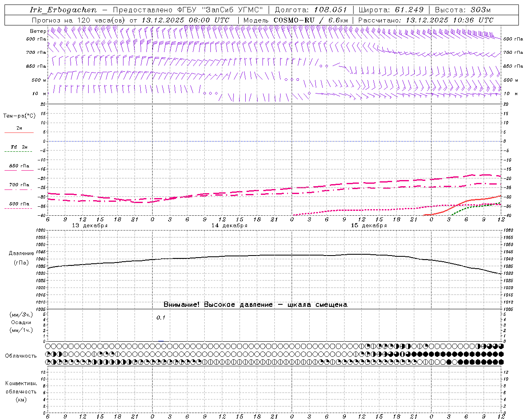Screen dimensions: 525x420
Task: Click the black pressure curve line
Action: click(x=274, y=255)
